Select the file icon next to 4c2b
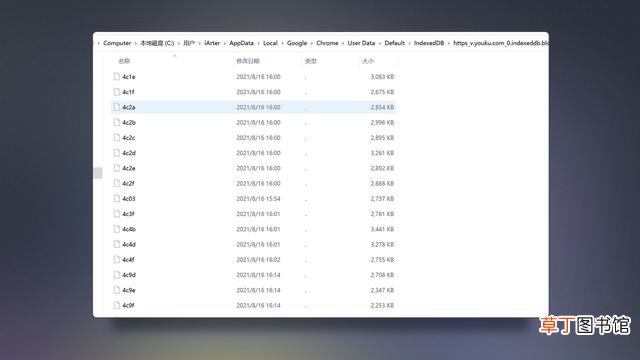The width and height of the screenshot is (640, 360). pyautogui.click(x=117, y=122)
